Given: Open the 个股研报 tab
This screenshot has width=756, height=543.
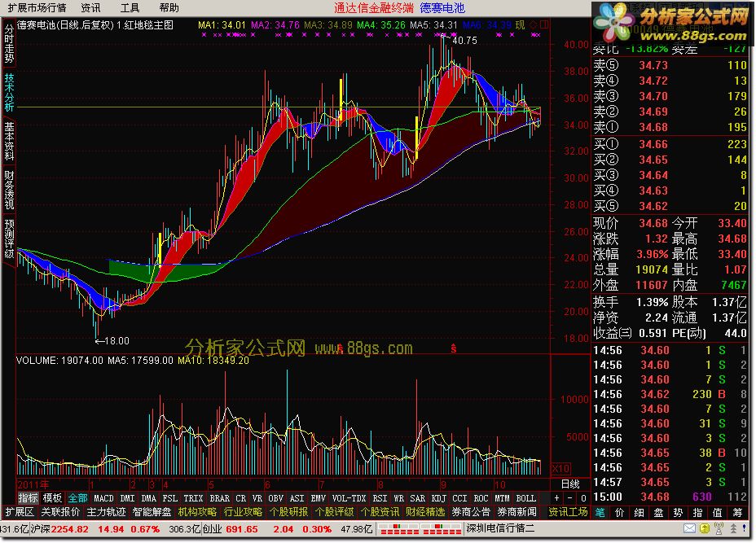Looking at the screenshot, I should pyautogui.click(x=288, y=512).
